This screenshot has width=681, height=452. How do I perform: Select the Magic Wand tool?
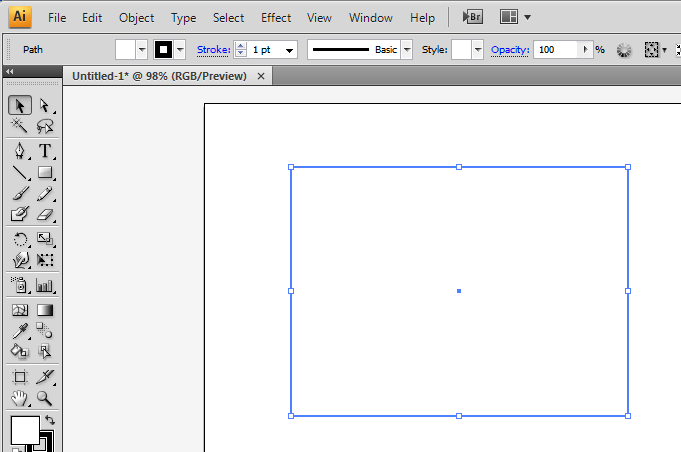coord(20,126)
